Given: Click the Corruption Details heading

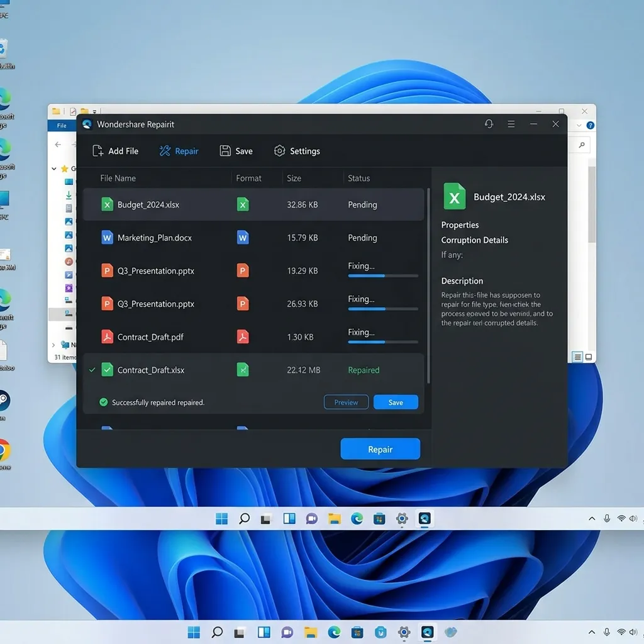Looking at the screenshot, I should (x=474, y=240).
